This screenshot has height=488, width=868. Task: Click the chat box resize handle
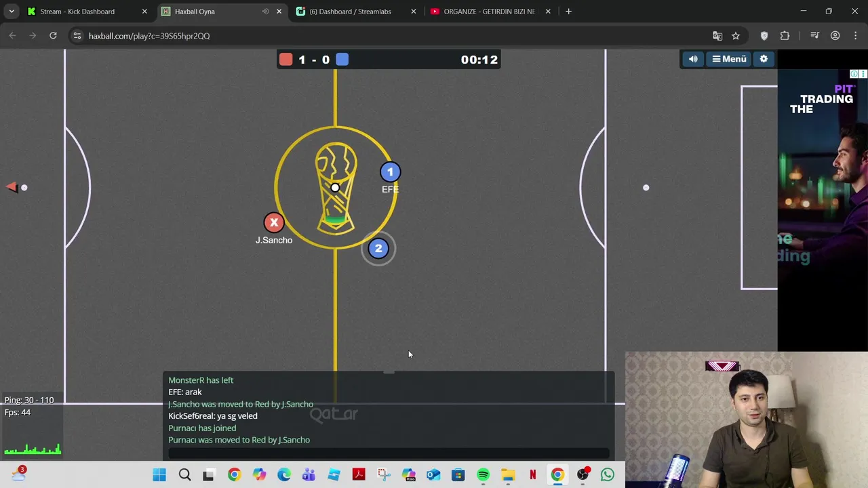[x=389, y=372]
